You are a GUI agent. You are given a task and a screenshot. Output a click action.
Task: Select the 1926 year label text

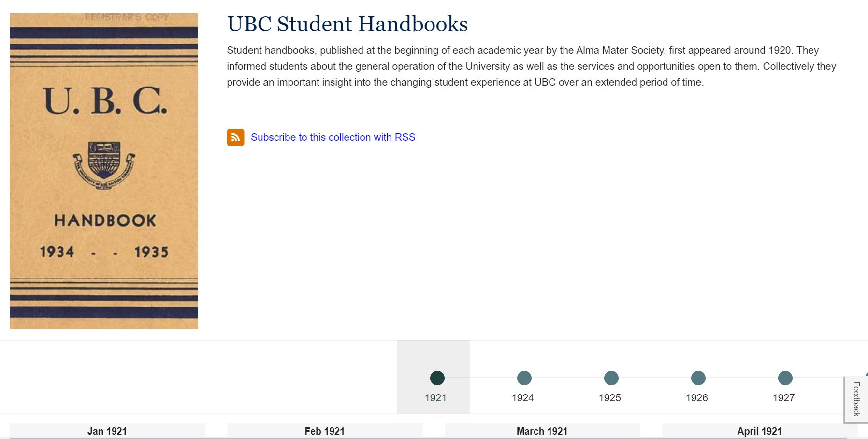coord(696,398)
